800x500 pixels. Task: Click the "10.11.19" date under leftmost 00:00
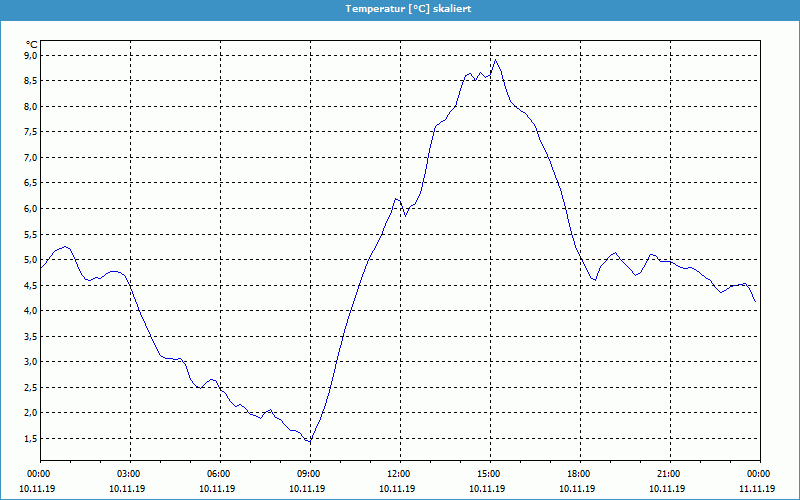tap(37, 488)
